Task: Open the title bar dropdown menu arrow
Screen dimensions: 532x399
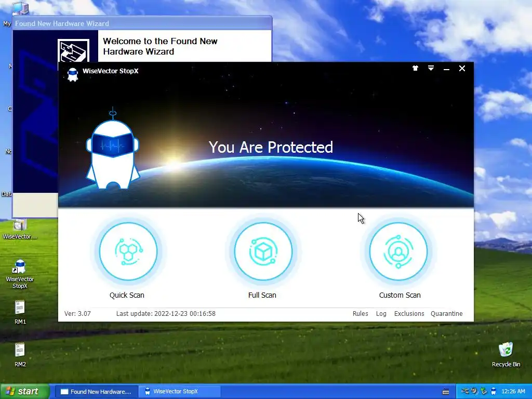Action: 431,68
